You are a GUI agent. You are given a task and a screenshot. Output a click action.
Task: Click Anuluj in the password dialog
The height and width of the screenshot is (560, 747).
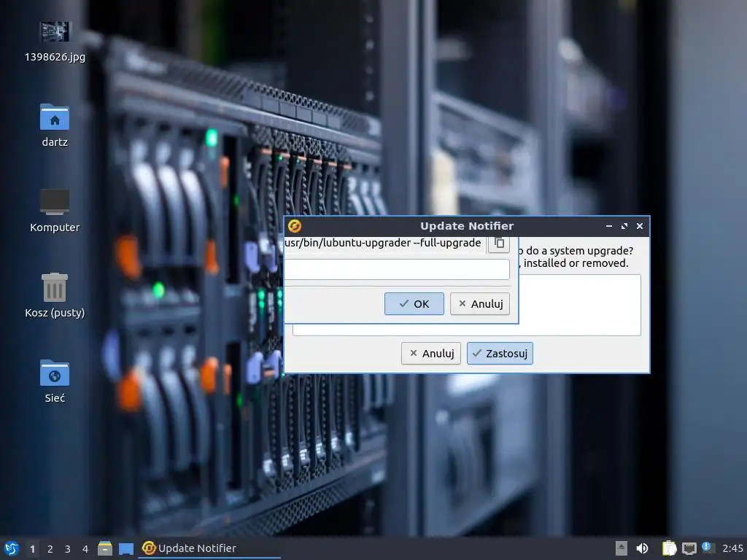click(480, 304)
